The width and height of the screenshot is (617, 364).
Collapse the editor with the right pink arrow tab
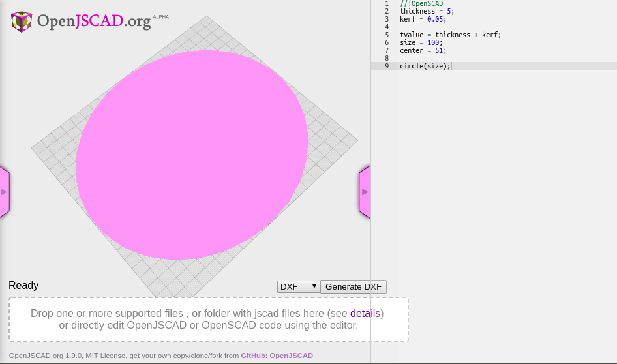click(x=365, y=192)
